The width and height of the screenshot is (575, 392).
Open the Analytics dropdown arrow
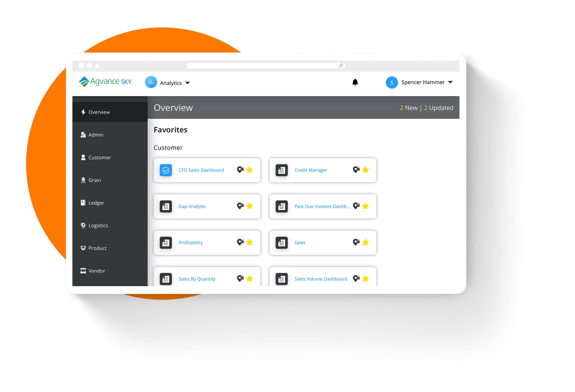[x=187, y=83]
